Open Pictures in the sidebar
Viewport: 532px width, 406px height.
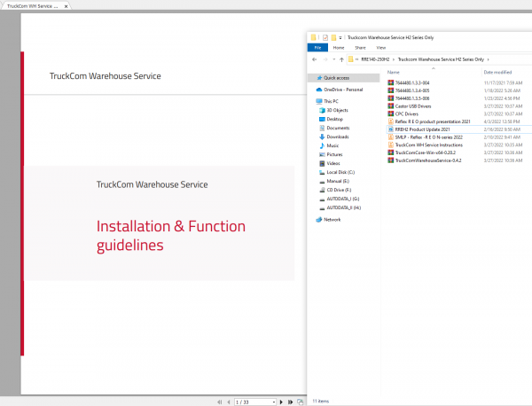click(331, 154)
